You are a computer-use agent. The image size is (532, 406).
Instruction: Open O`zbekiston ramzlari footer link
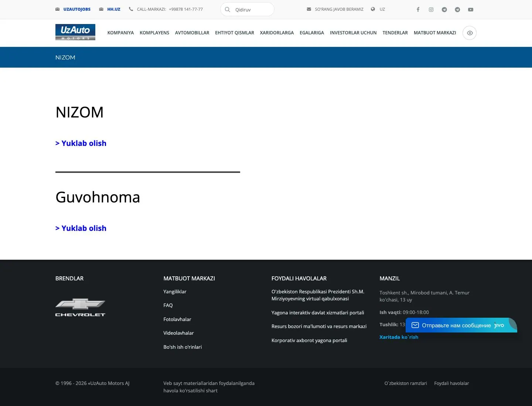406,383
